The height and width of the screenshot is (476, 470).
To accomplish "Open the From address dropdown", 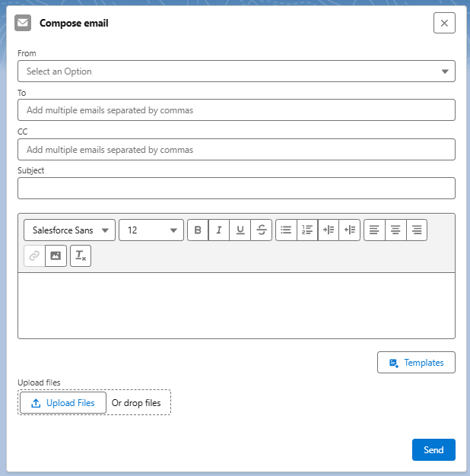I will pyautogui.click(x=237, y=71).
